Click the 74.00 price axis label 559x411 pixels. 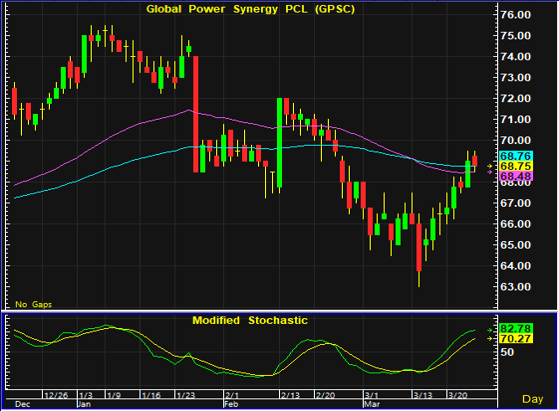click(516, 57)
